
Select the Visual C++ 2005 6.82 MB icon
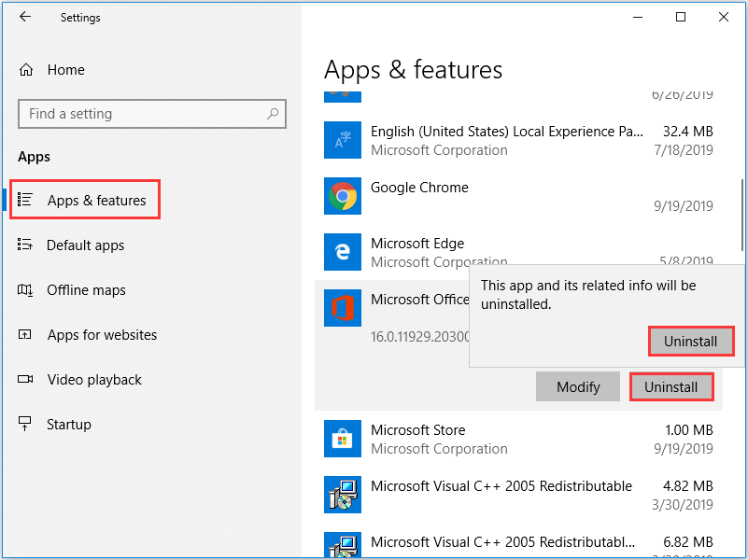coord(342,545)
